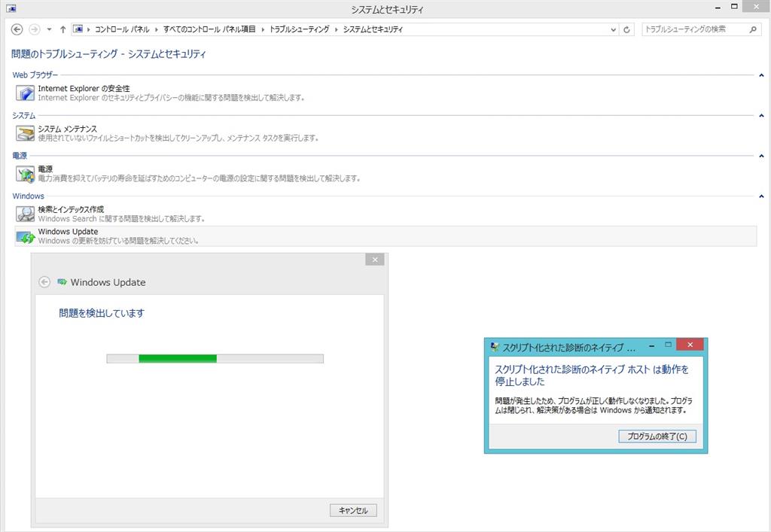Open Internet Explorer の安全性 troubleshooter link

click(x=84, y=89)
